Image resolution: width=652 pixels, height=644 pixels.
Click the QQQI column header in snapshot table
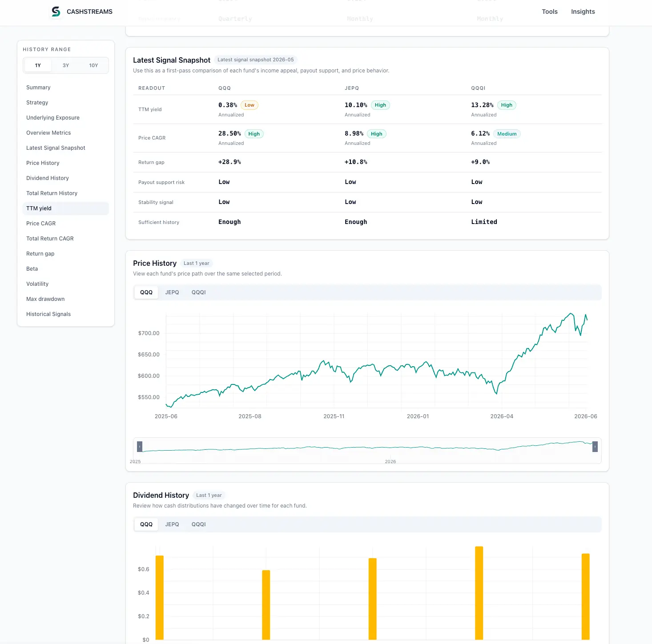(478, 88)
